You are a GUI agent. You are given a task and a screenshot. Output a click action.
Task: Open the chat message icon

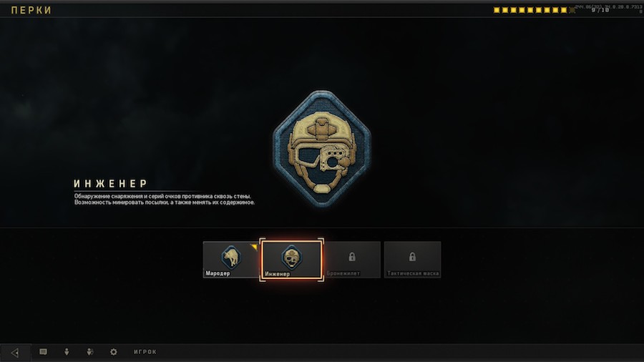(43, 352)
